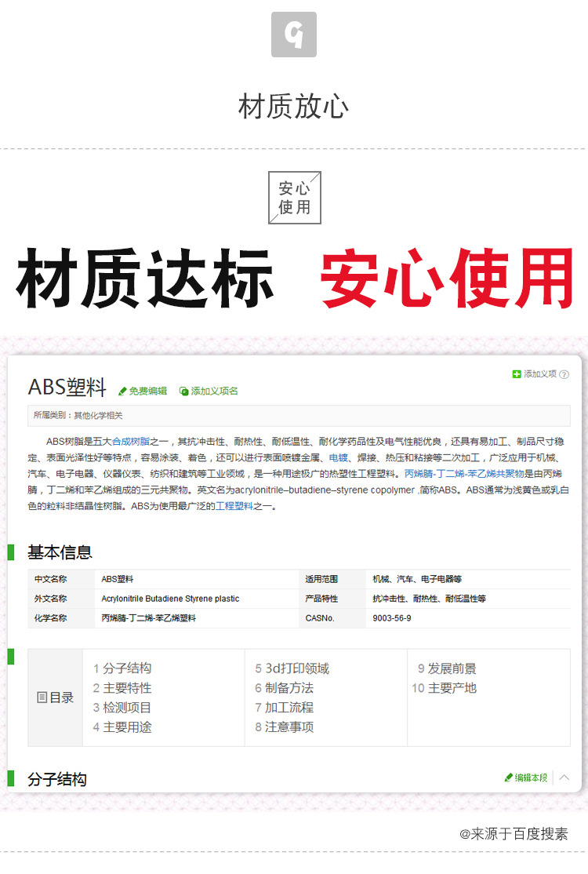Open the 添加义项名 link
Screen dimensions: 588x874
[x=214, y=391]
